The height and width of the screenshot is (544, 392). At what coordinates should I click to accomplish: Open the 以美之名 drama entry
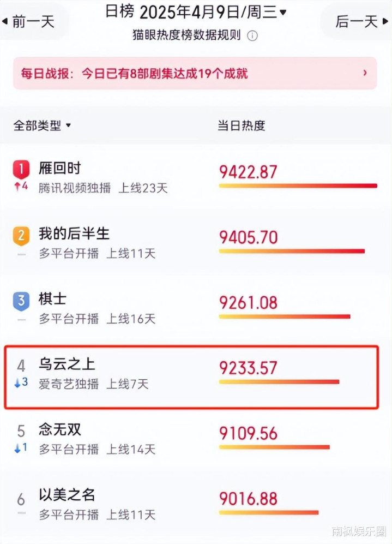click(x=67, y=495)
